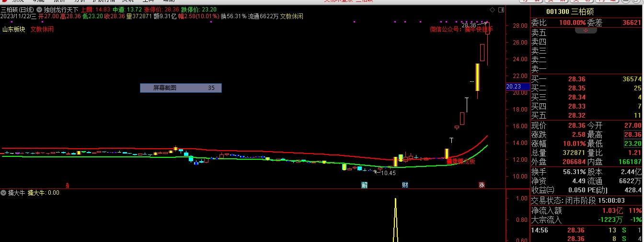Select the 14:56 tick trade row

point(586,231)
